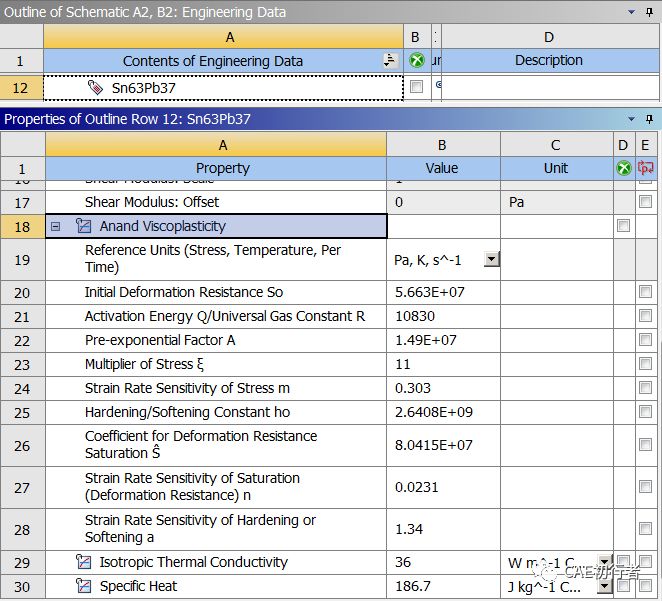Open the Specific Heat unit dropdown
This screenshot has width=662, height=601.
click(605, 586)
